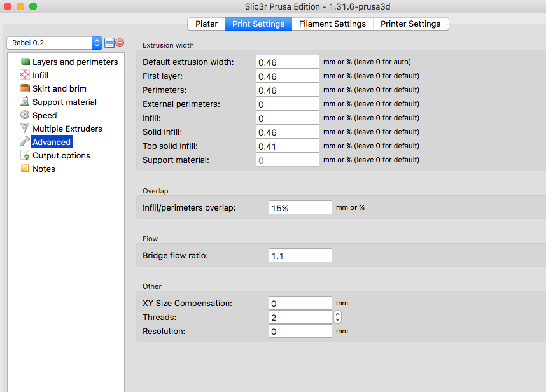Screen dimensions: 546x392
Task: Adjust Threads value with stepper arrows
Action: (x=337, y=317)
